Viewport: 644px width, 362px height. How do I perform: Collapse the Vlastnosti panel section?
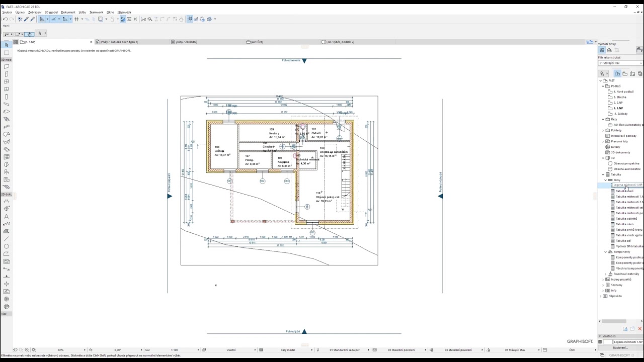600,336
